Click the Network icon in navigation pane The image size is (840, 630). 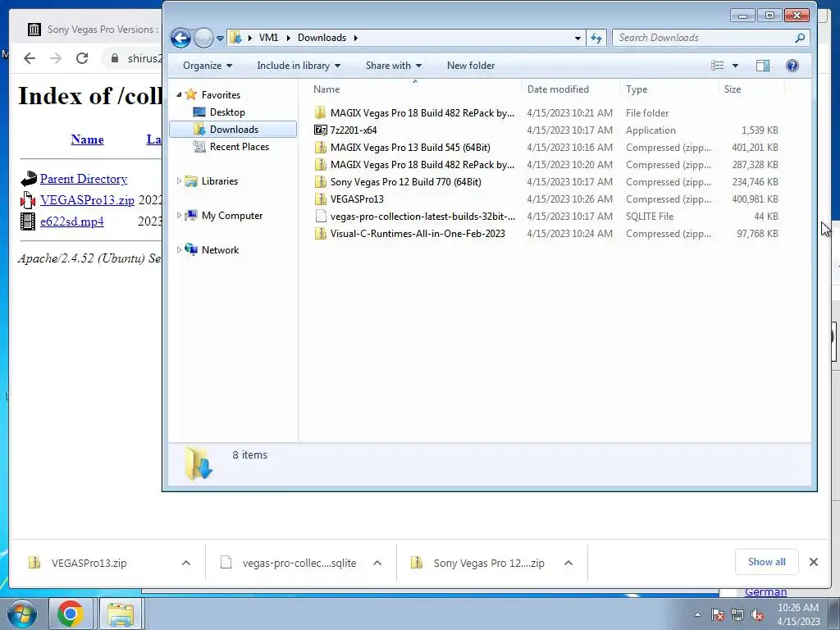point(191,249)
